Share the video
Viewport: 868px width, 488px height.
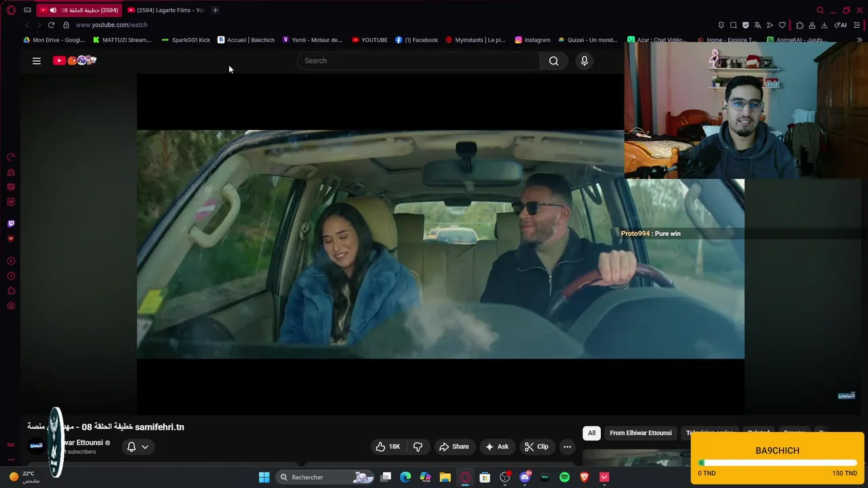click(x=454, y=447)
